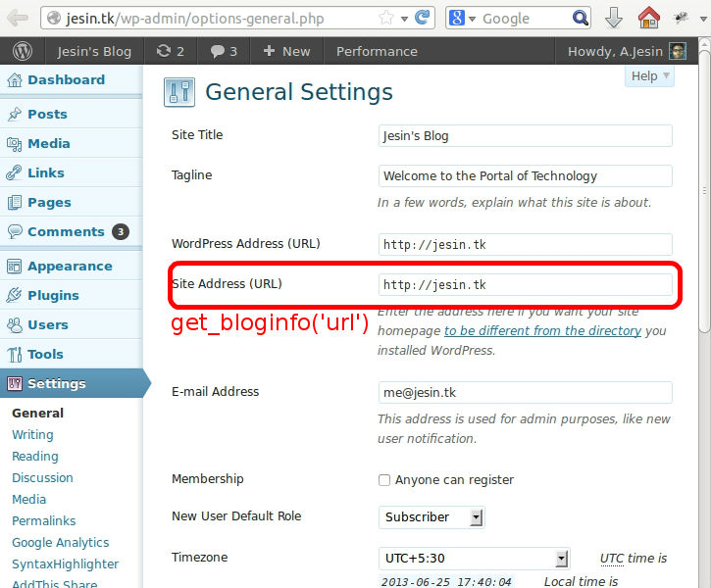Image resolution: width=711 pixels, height=588 pixels.
Task: Enable Anyone can register checkbox
Action: (x=384, y=480)
